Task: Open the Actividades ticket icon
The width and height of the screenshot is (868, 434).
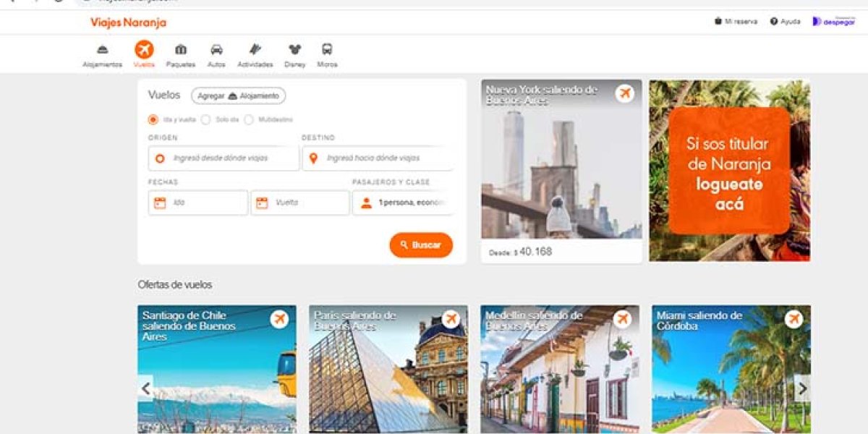Action: pos(255,50)
